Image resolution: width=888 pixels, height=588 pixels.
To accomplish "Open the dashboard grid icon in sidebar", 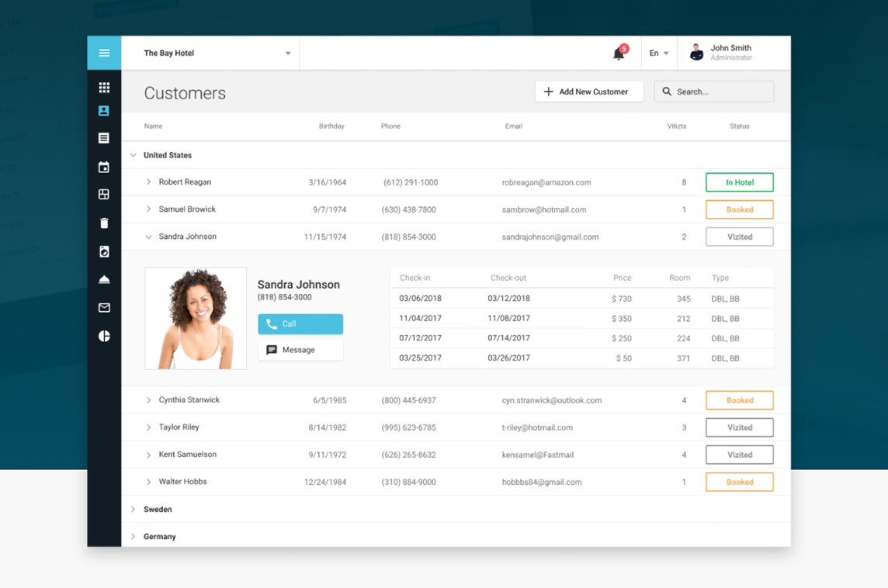I will (x=104, y=87).
